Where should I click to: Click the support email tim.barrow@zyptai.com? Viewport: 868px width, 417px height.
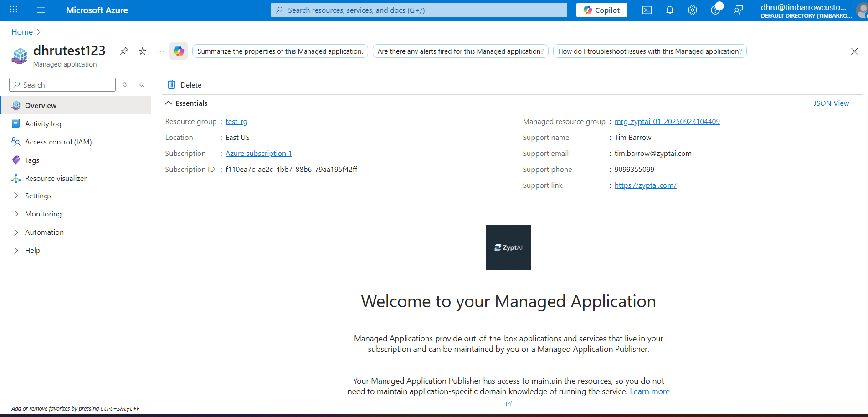point(653,154)
